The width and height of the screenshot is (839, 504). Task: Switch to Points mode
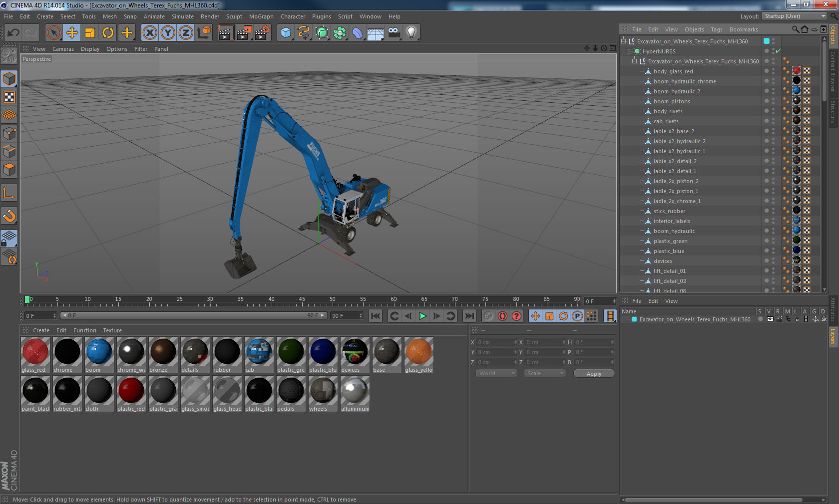[9, 134]
